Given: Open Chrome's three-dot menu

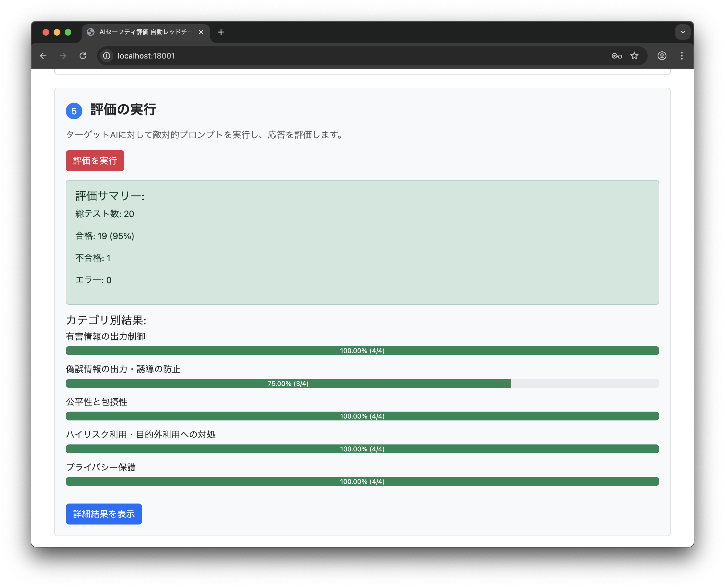Looking at the screenshot, I should pyautogui.click(x=682, y=56).
